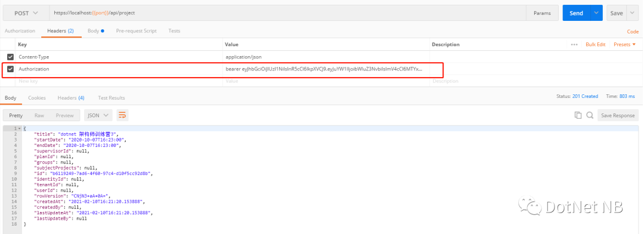
Task: Toggle the line wrap icon
Action: coord(122,116)
